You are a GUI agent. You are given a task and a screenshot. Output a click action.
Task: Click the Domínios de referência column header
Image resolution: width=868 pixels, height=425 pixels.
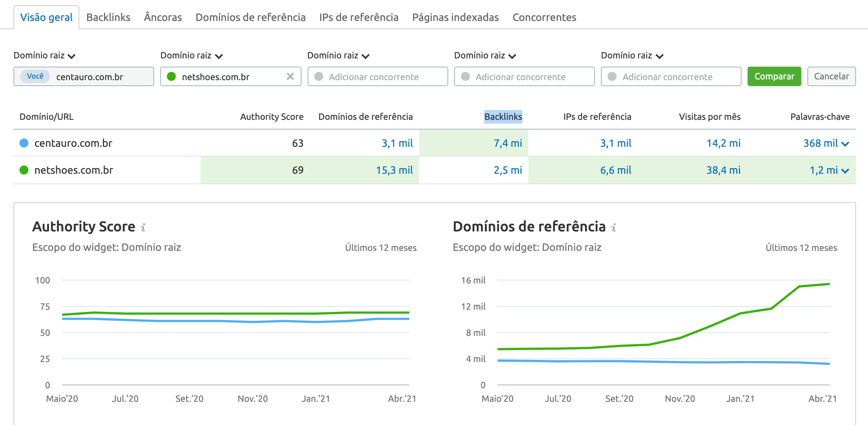click(366, 116)
